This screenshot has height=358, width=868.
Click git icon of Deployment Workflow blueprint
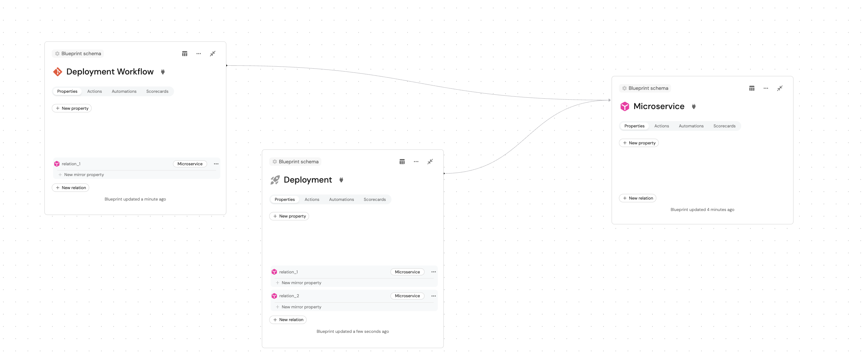pos(57,72)
